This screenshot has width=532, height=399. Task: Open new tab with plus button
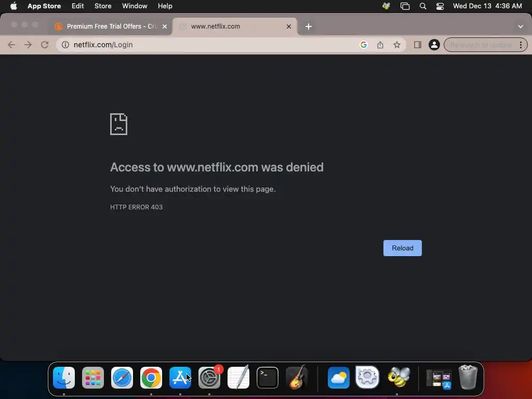(308, 26)
